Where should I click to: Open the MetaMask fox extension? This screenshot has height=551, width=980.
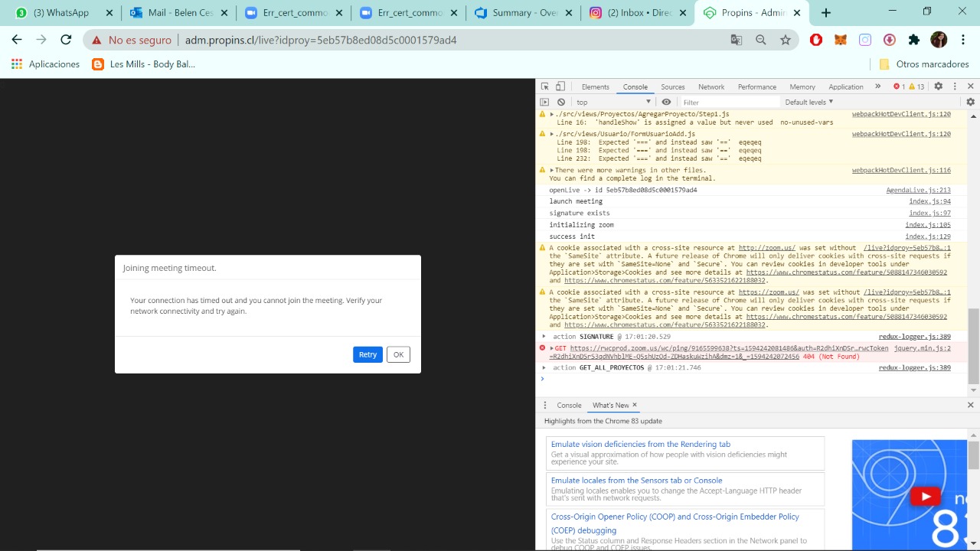[841, 40]
